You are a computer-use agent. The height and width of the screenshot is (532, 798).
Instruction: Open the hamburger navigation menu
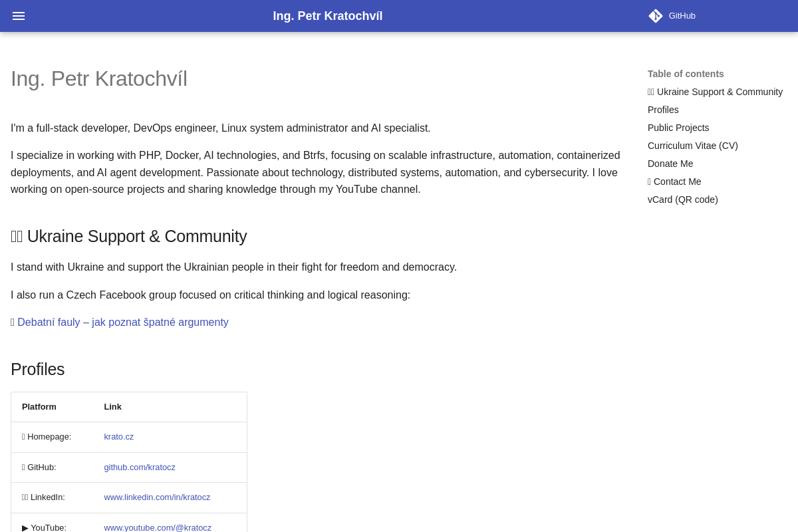point(19,16)
